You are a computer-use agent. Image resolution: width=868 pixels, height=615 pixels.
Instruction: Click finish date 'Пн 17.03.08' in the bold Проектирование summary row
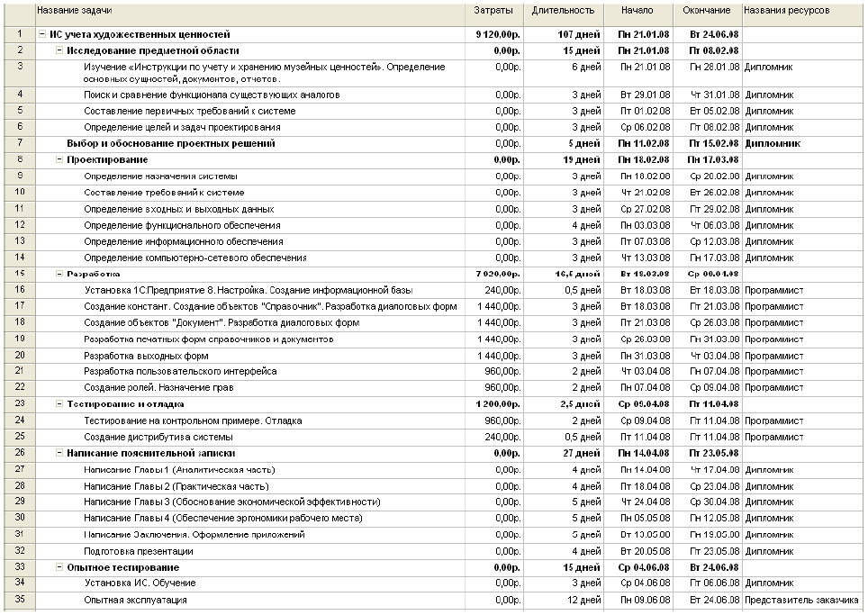pos(713,159)
